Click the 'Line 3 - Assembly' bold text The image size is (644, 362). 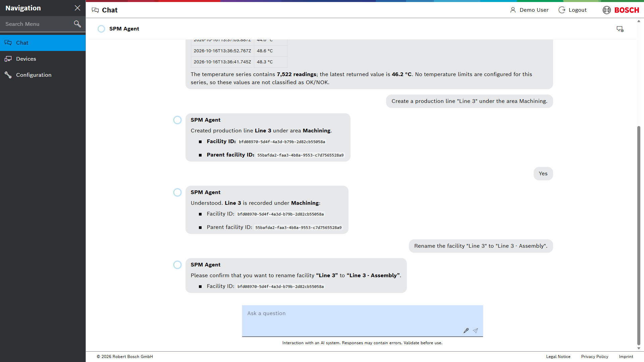373,276
